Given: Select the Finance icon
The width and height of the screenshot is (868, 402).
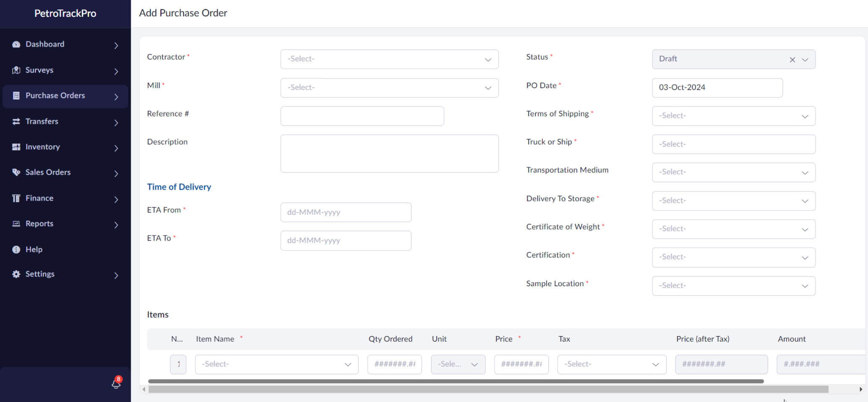Looking at the screenshot, I should click(x=16, y=198).
